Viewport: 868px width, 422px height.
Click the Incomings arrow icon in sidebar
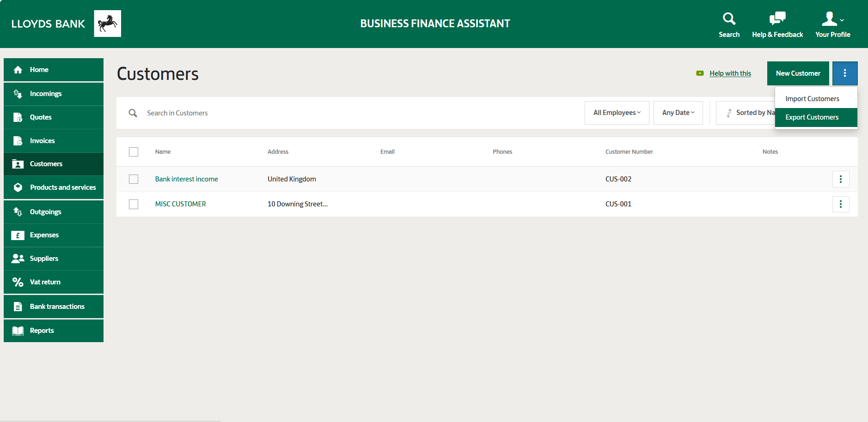[18, 94]
